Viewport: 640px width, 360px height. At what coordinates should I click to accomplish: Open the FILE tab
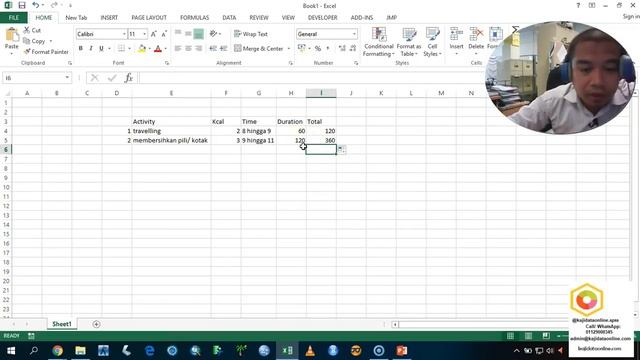tap(14, 18)
